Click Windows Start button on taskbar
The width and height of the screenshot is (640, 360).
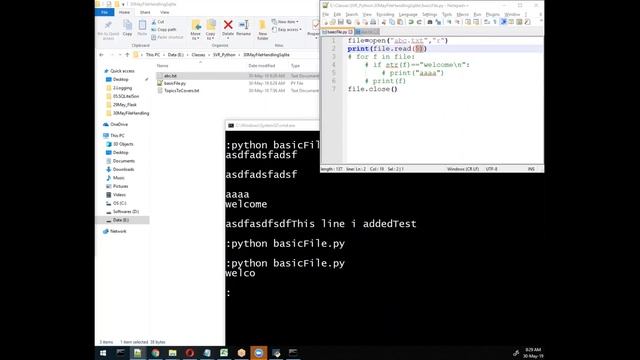(103, 353)
